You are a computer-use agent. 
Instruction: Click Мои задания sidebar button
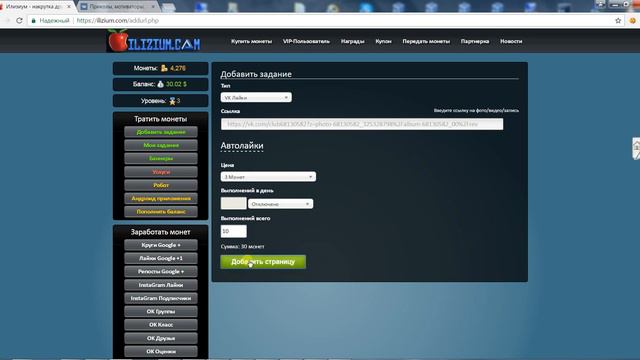(161, 145)
